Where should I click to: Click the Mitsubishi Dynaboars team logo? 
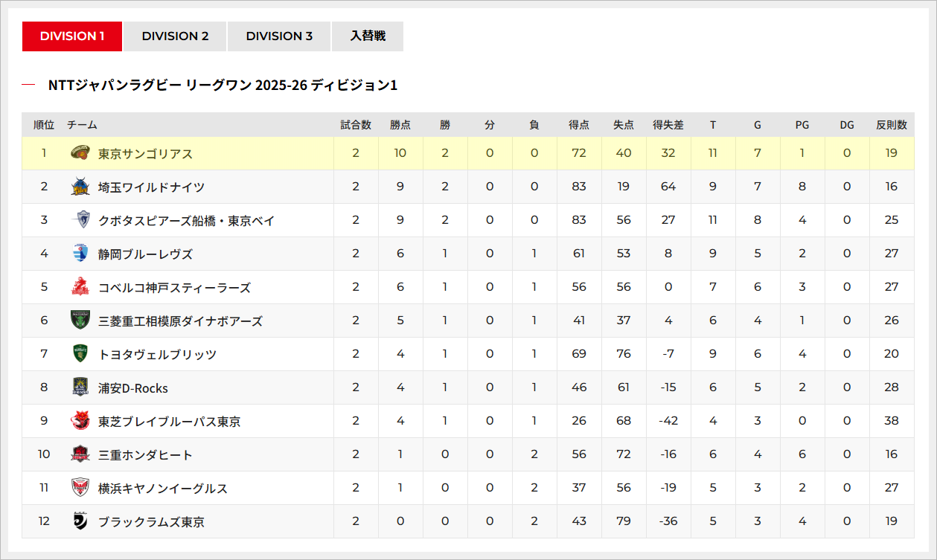click(x=80, y=321)
